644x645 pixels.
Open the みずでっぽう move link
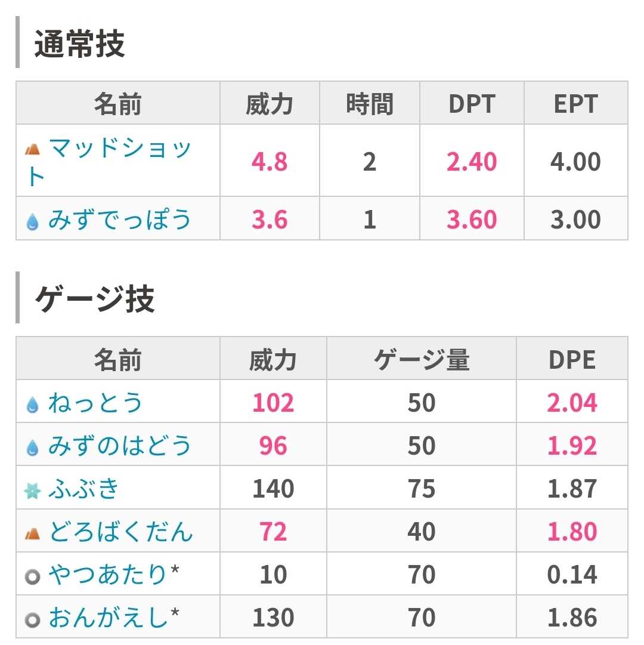pyautogui.click(x=120, y=219)
